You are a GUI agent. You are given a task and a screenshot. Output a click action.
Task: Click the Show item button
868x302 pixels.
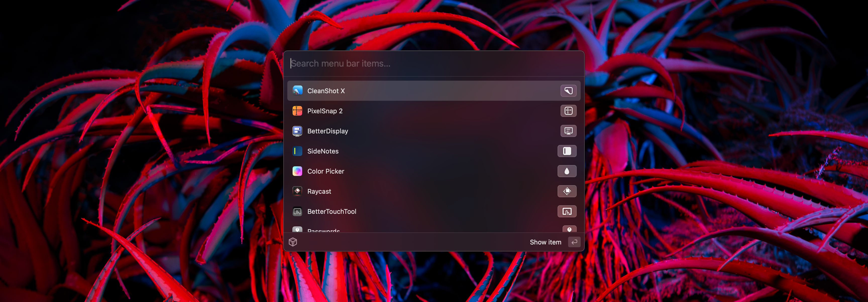(545, 242)
